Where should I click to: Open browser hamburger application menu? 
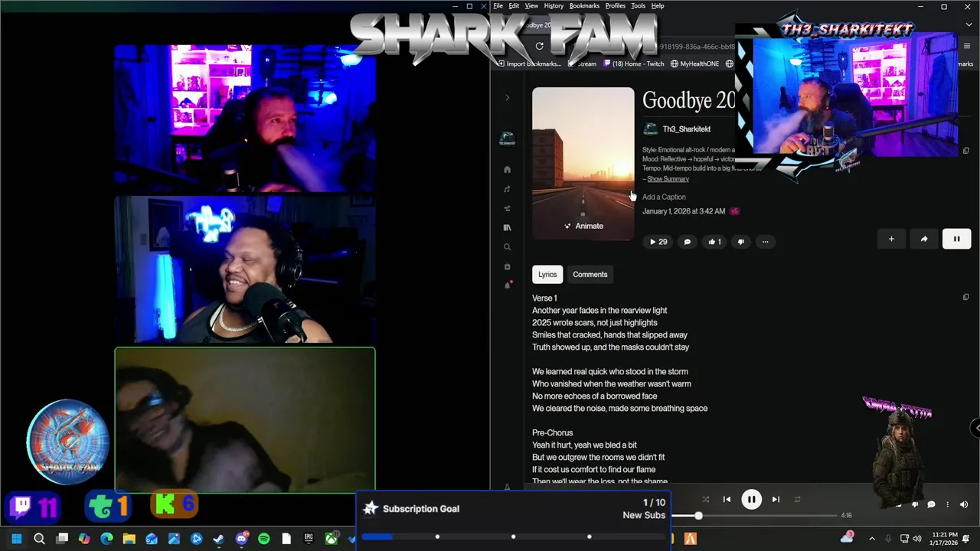click(x=968, y=46)
